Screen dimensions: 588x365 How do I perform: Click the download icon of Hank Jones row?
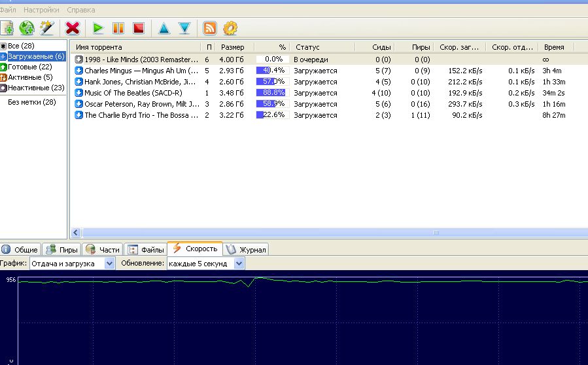point(78,82)
